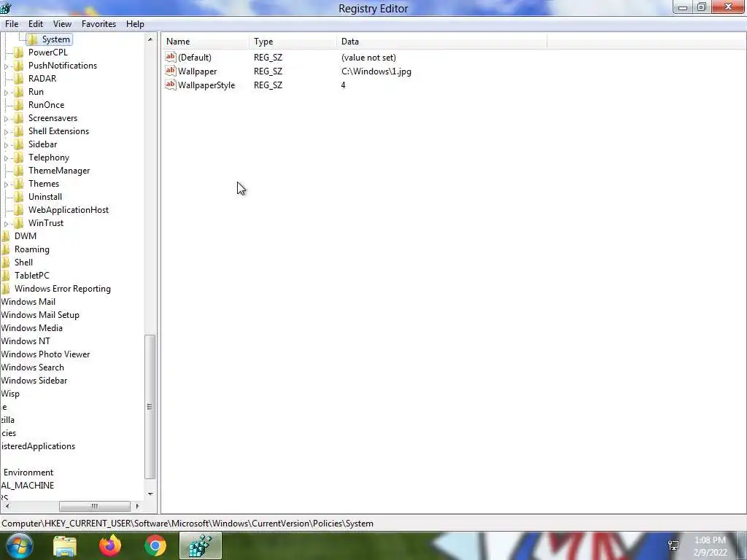
Task: Click the REG_SZ type of Wallpaper
Action: pyautogui.click(x=268, y=71)
